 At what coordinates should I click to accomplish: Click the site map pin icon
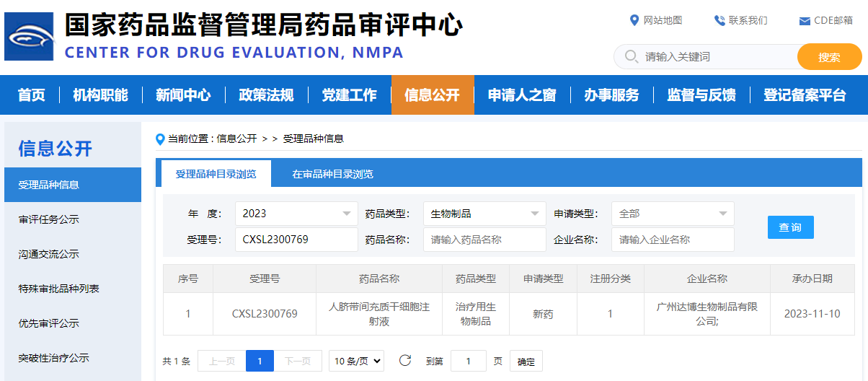(634, 20)
